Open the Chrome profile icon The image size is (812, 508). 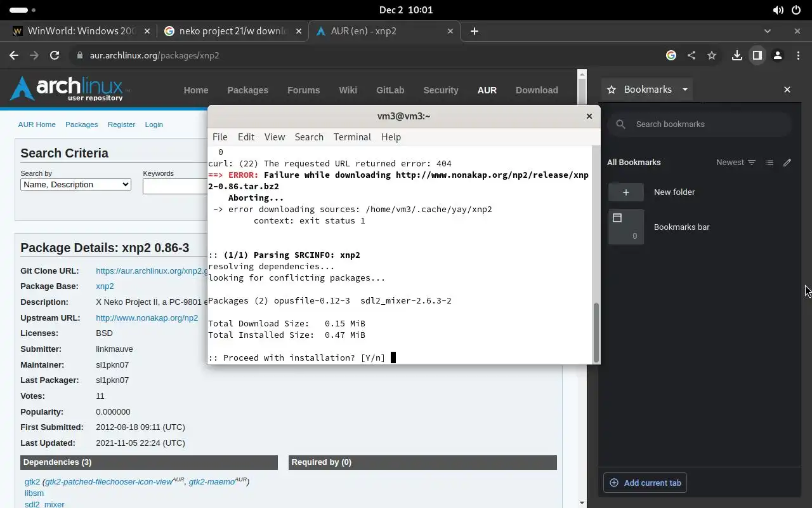777,55
